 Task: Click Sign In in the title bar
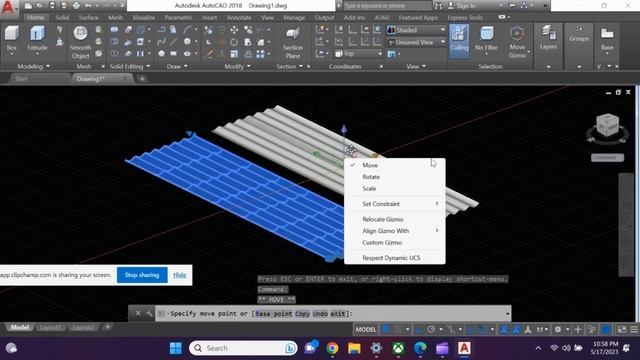click(462, 6)
